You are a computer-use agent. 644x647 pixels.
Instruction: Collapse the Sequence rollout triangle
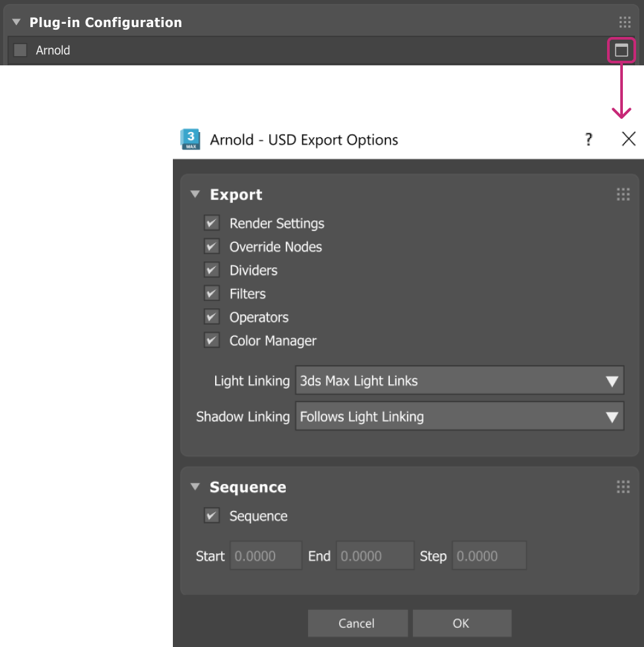pyautogui.click(x=195, y=487)
